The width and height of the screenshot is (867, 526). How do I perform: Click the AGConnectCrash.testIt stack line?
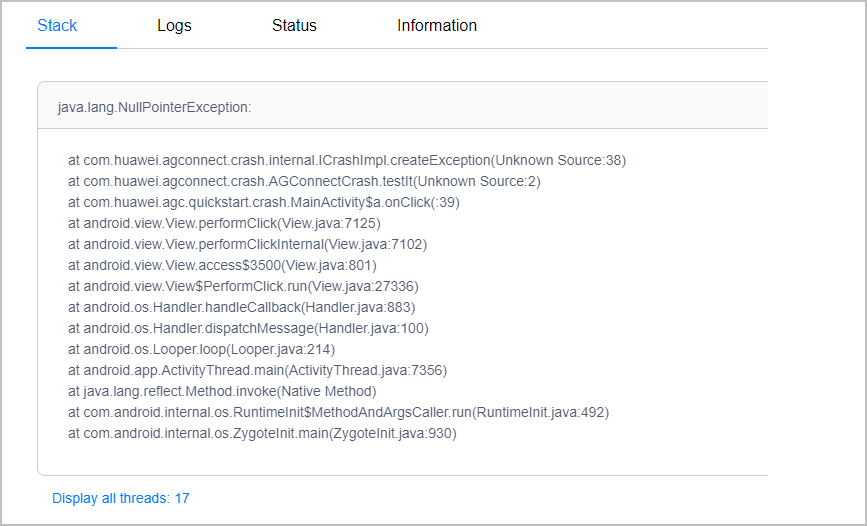tap(304, 181)
